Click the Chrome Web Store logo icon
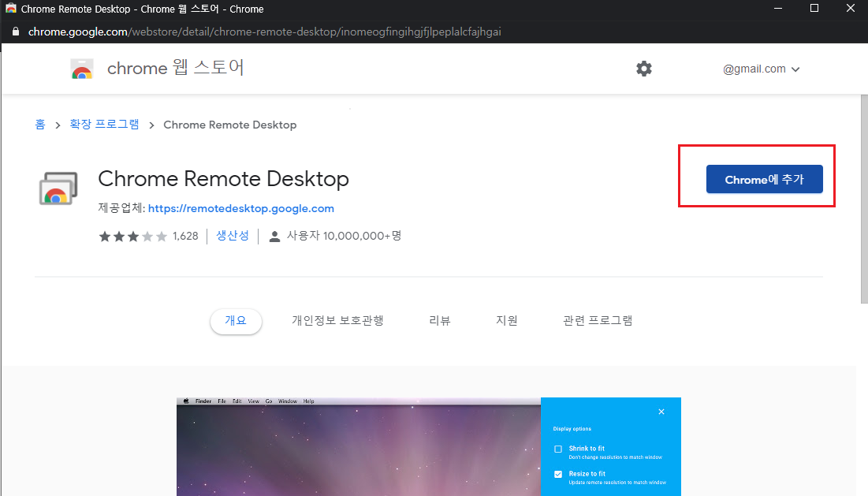This screenshot has width=868, height=496. point(82,69)
